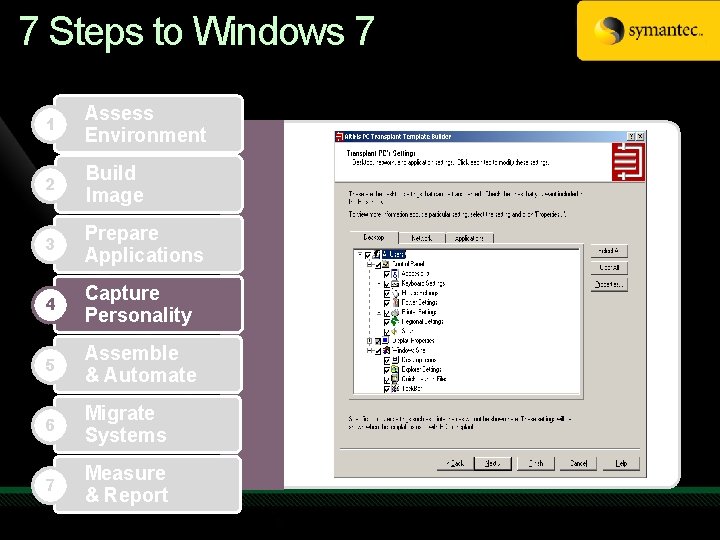Collapse the Windows Shell node
Viewport: 720px width, 540px height.
click(x=369, y=350)
